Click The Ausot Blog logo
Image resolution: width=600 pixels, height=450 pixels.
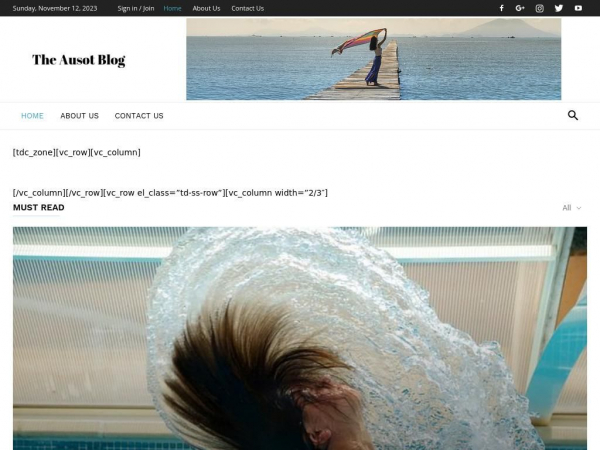click(x=79, y=60)
